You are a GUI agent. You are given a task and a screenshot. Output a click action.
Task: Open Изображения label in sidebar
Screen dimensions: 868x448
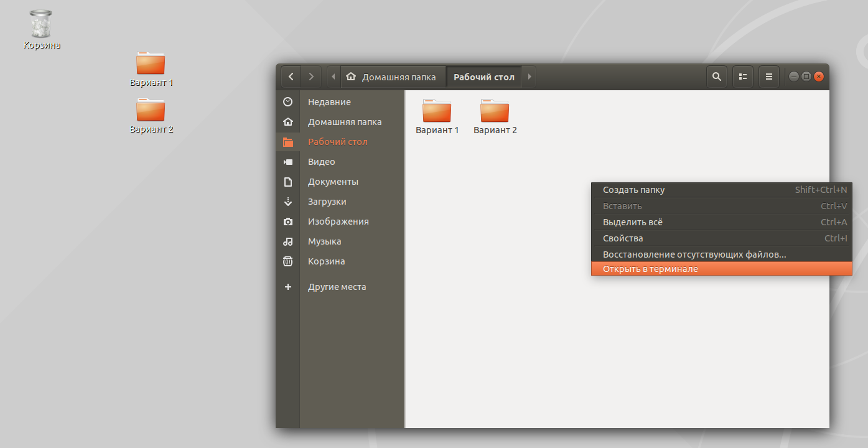[338, 222]
